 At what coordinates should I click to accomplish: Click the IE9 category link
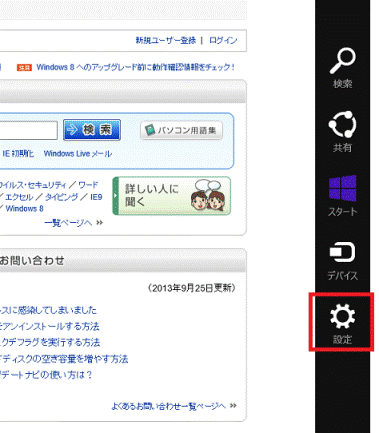point(96,197)
